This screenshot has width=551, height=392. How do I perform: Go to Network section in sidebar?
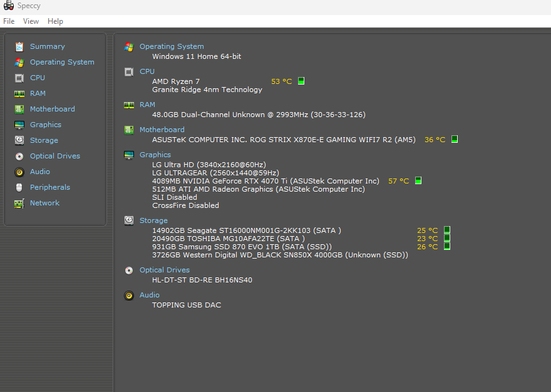pos(44,203)
